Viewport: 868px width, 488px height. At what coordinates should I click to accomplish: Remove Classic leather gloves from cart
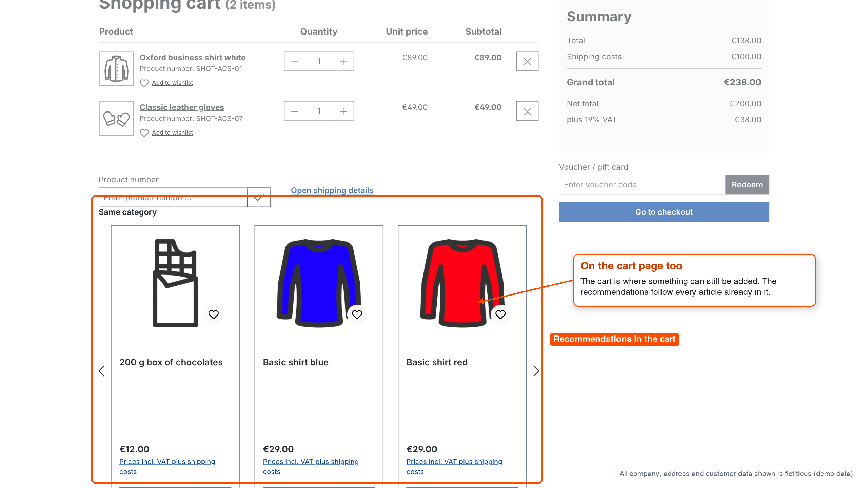(x=527, y=111)
